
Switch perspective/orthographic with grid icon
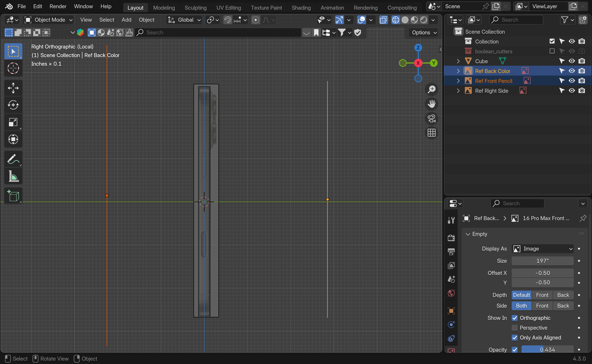(432, 133)
